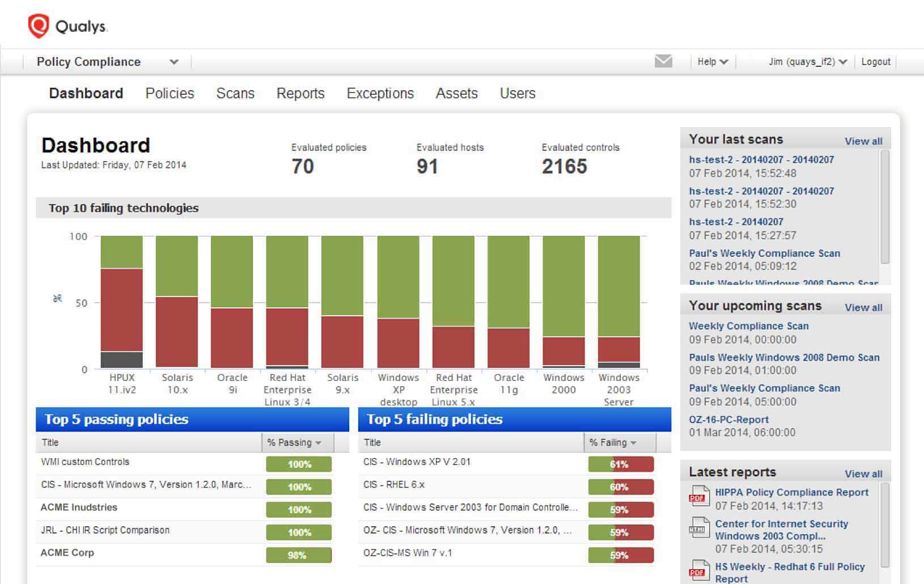Screen dimensions: 924x584
Task: Click the Qualys logo icon
Action: click(39, 26)
